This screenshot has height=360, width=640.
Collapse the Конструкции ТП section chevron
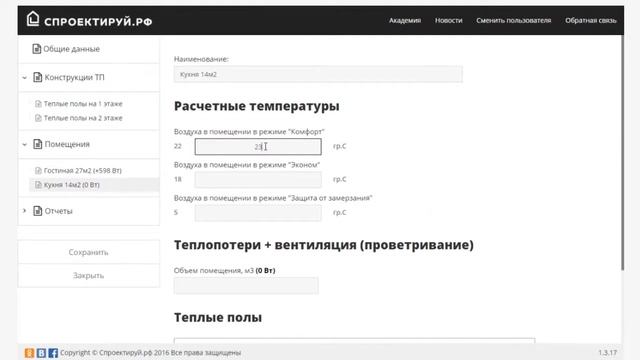tap(24, 77)
